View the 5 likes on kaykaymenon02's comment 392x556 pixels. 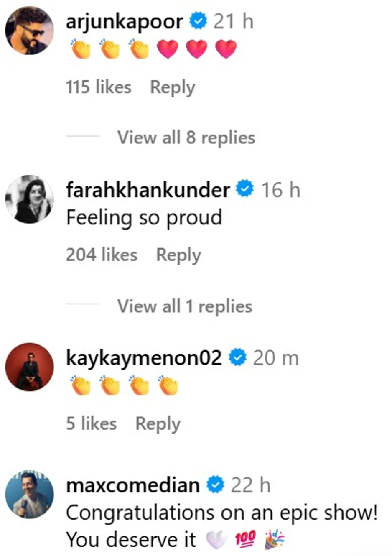(x=91, y=424)
